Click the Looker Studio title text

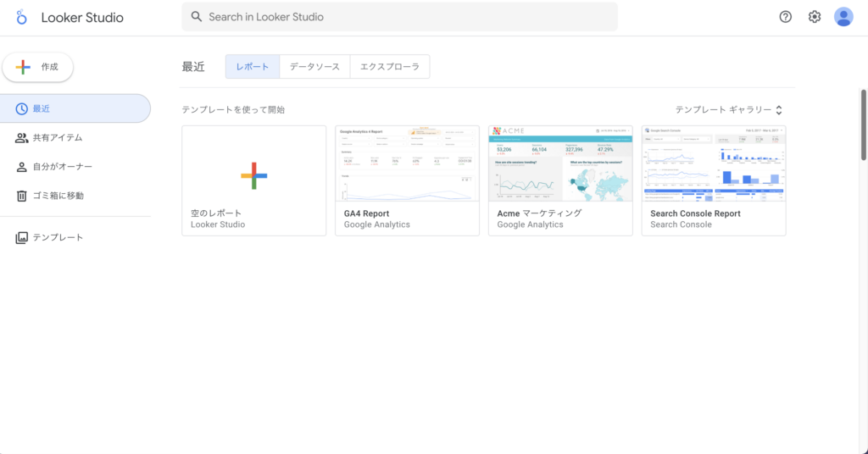82,18
